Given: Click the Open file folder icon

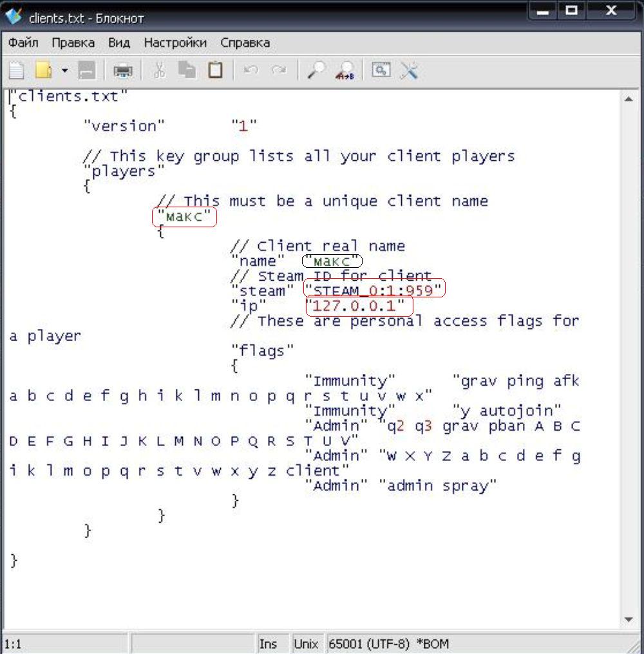Looking at the screenshot, I should [x=44, y=70].
